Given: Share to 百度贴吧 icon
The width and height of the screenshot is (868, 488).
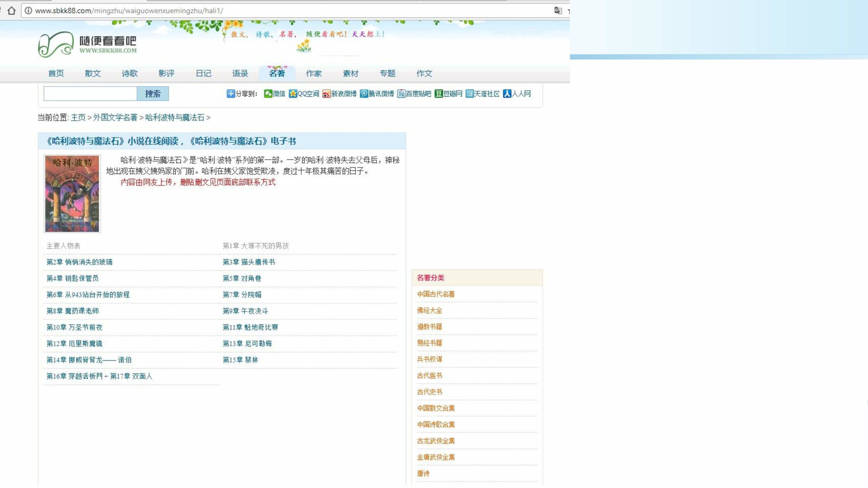Looking at the screenshot, I should pos(401,94).
